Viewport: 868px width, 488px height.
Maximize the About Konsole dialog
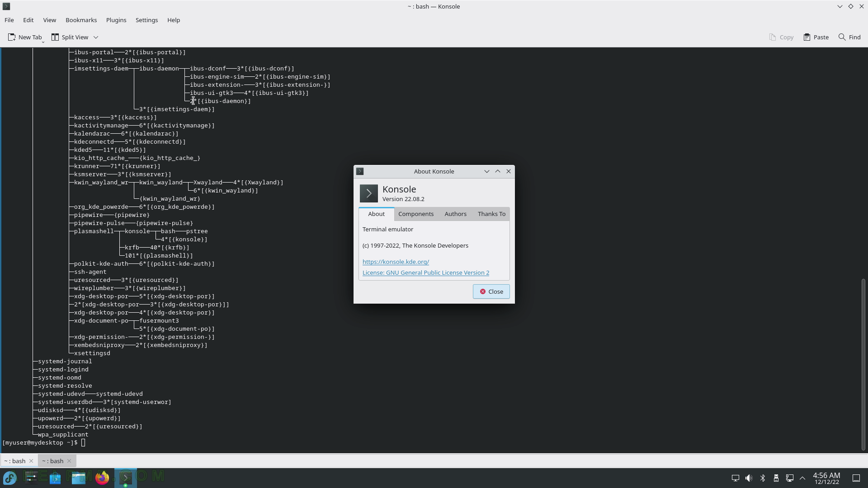(498, 171)
